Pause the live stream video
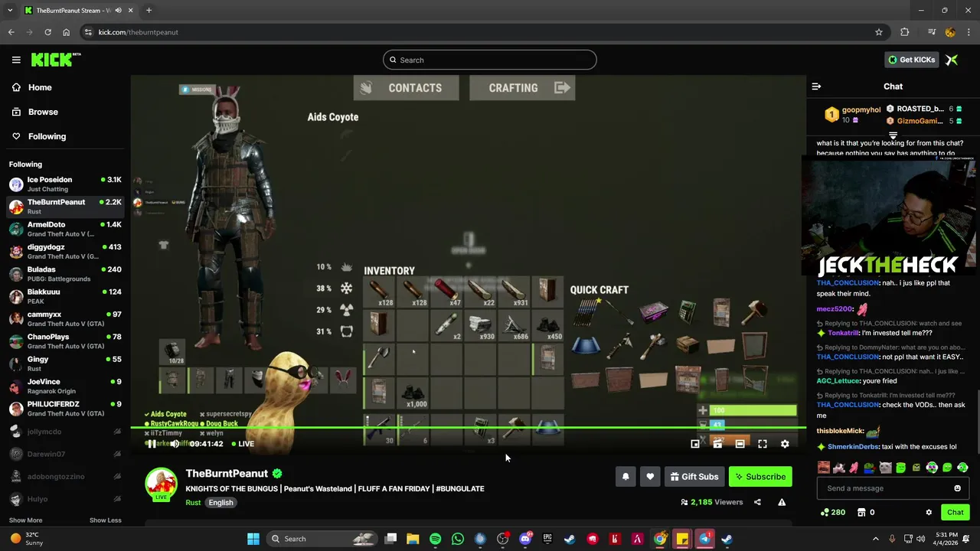 click(x=152, y=444)
